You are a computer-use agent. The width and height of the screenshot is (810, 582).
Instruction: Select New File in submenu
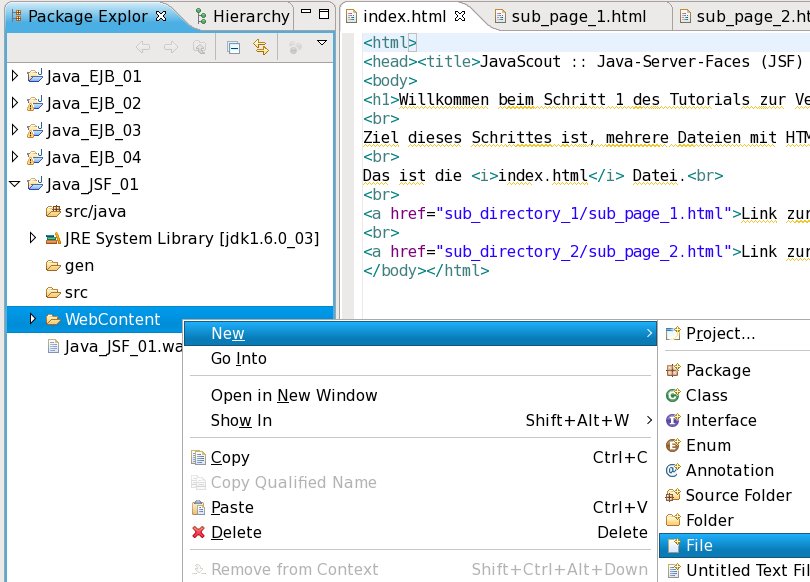pos(698,546)
